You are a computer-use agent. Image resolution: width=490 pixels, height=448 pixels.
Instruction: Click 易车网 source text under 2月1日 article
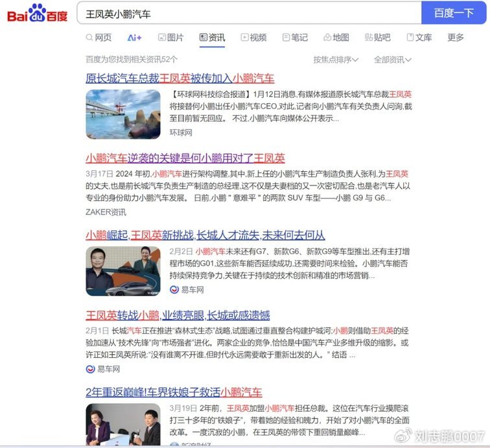coord(109,369)
